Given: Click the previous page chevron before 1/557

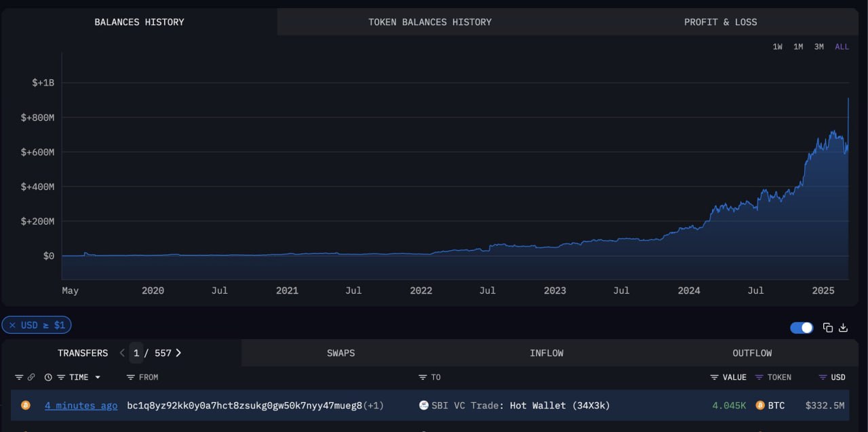Looking at the screenshot, I should point(122,353).
